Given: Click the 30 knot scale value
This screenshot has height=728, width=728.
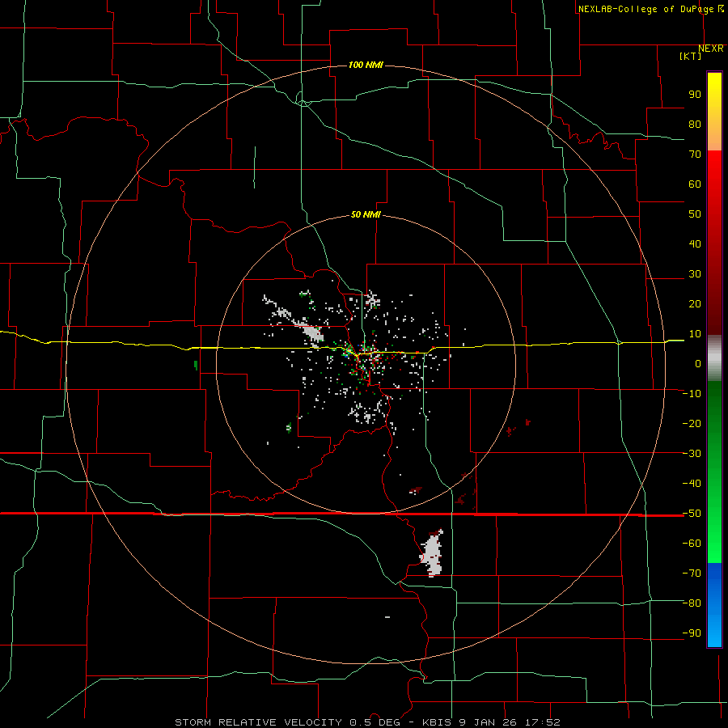Looking at the screenshot, I should coord(695,274).
